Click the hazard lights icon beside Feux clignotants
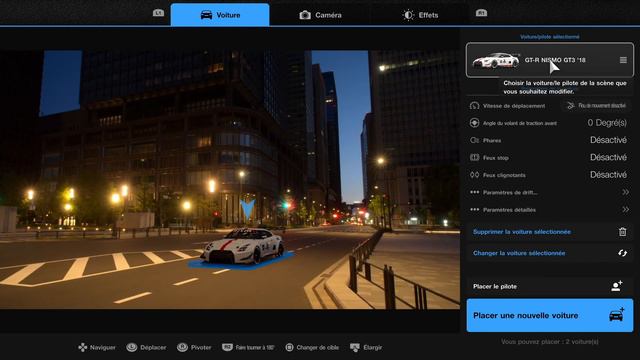Screen dimensions: 640x360 [474, 175]
